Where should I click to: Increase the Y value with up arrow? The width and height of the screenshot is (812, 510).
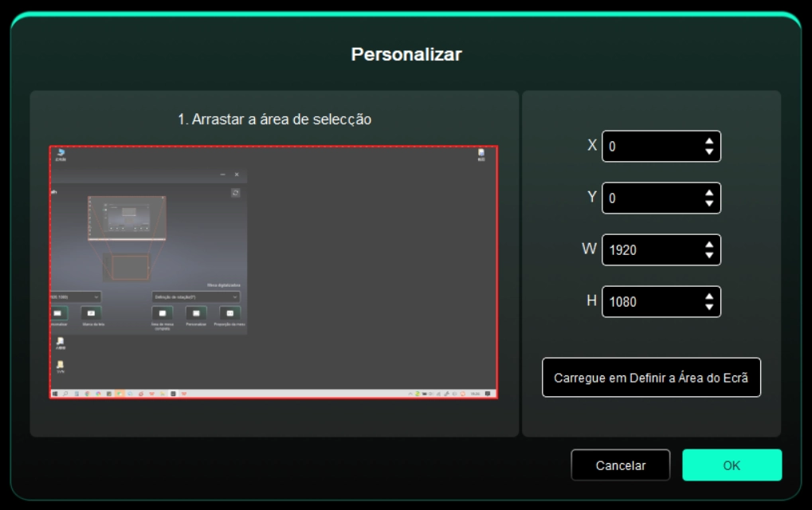[709, 193]
